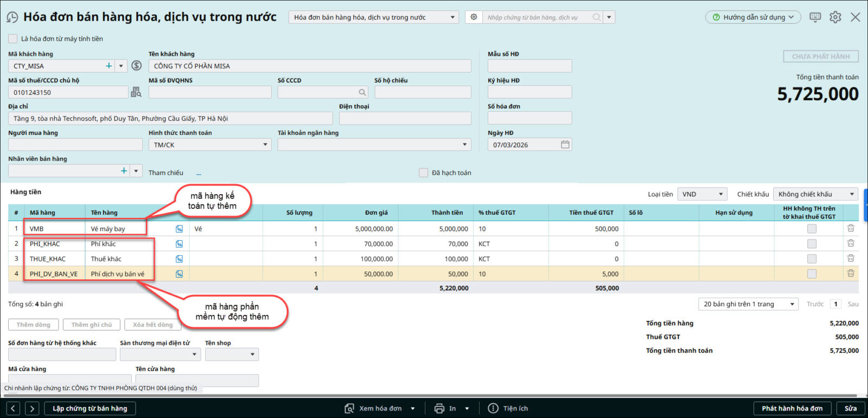This screenshot has width=868, height=418.
Task: Click the Phát hành hóa đơn button
Action: point(792,408)
